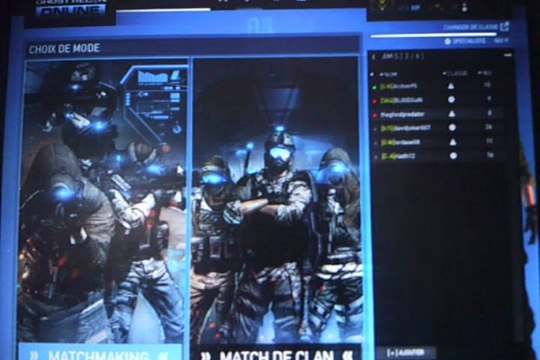Select the first friend name in Amis list
This screenshot has width=540, height=360.
pos(399,86)
